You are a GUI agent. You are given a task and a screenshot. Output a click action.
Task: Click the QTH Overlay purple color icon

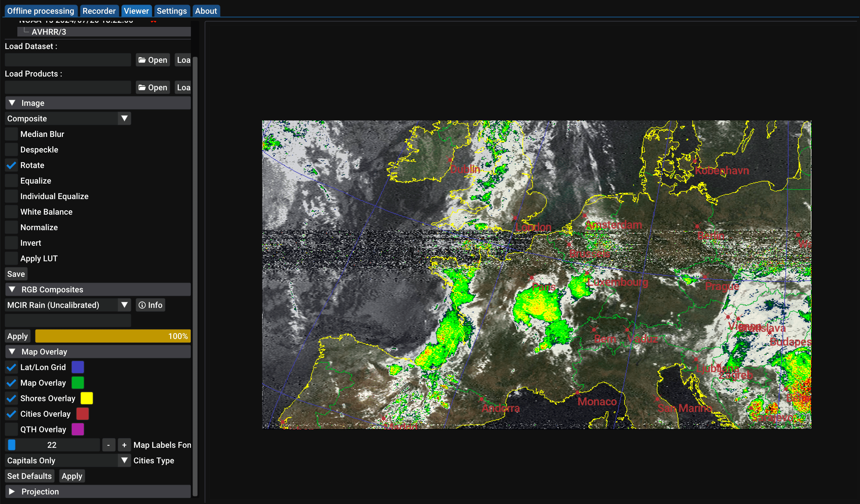[x=80, y=429]
